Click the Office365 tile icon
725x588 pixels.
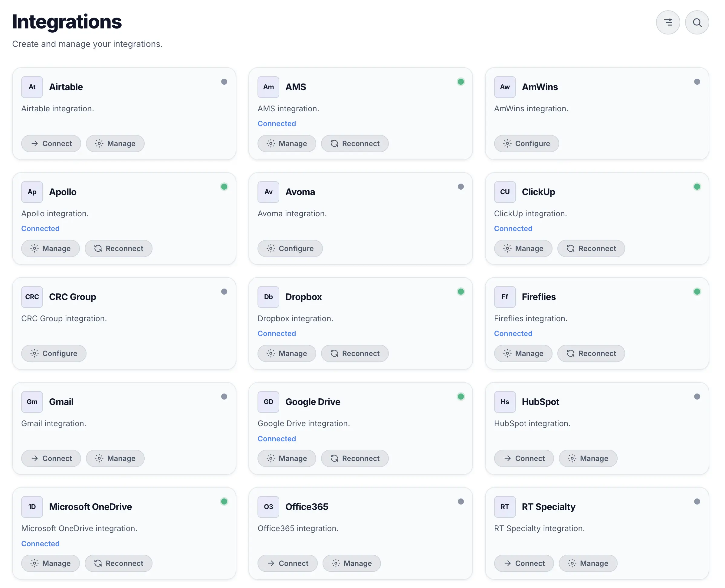click(x=268, y=507)
